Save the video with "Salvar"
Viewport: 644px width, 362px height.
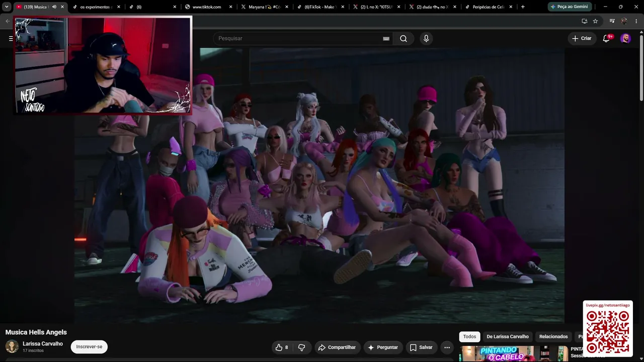[421, 347]
